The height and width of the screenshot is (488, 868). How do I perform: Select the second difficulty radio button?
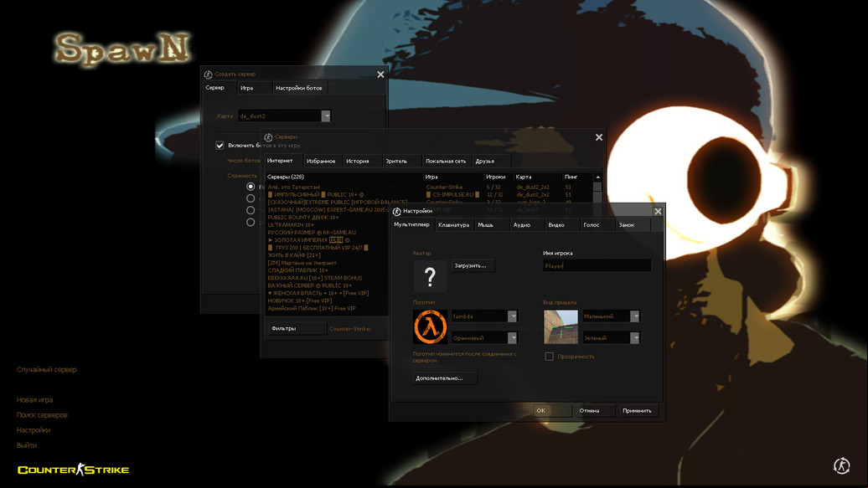(x=251, y=198)
